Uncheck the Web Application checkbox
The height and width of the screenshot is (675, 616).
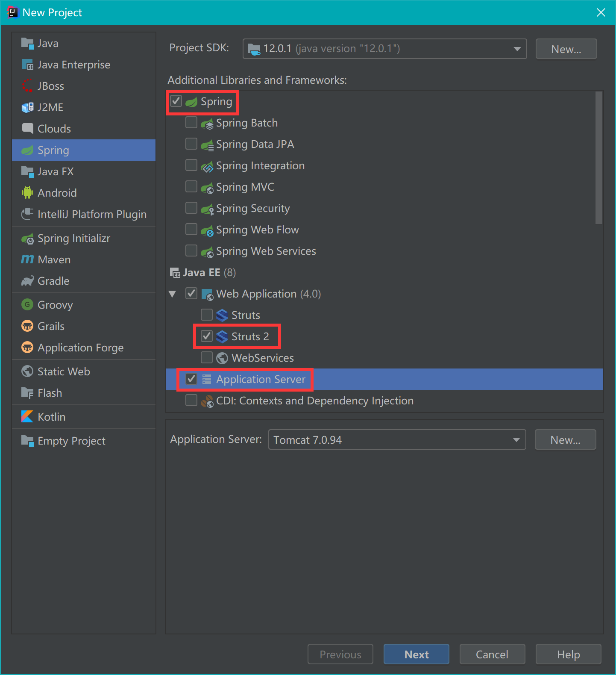click(191, 293)
